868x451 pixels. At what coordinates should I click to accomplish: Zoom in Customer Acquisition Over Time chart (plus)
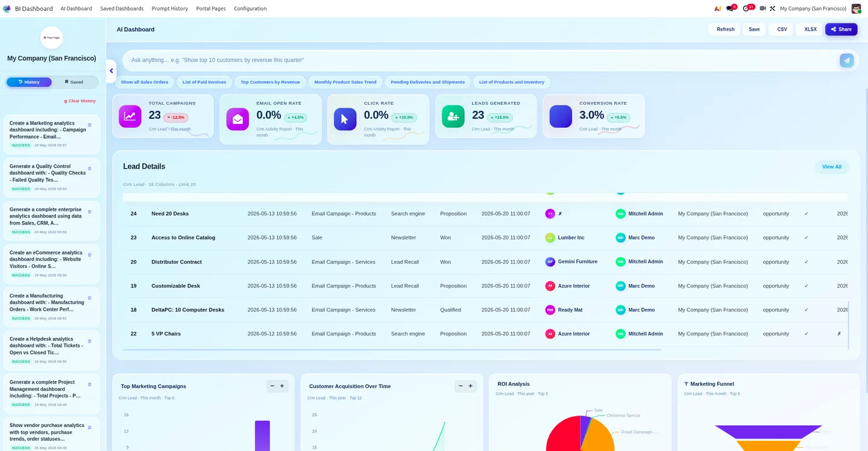point(471,386)
